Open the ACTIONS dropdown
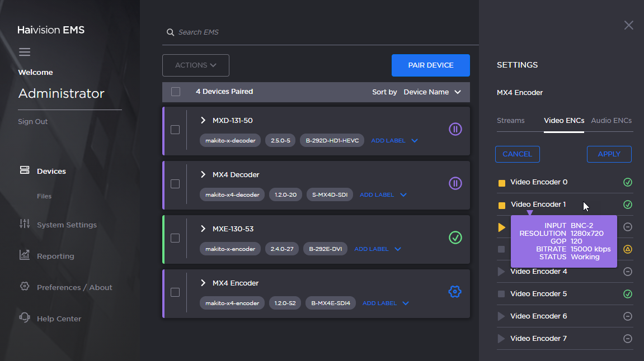644x361 pixels. click(x=195, y=65)
